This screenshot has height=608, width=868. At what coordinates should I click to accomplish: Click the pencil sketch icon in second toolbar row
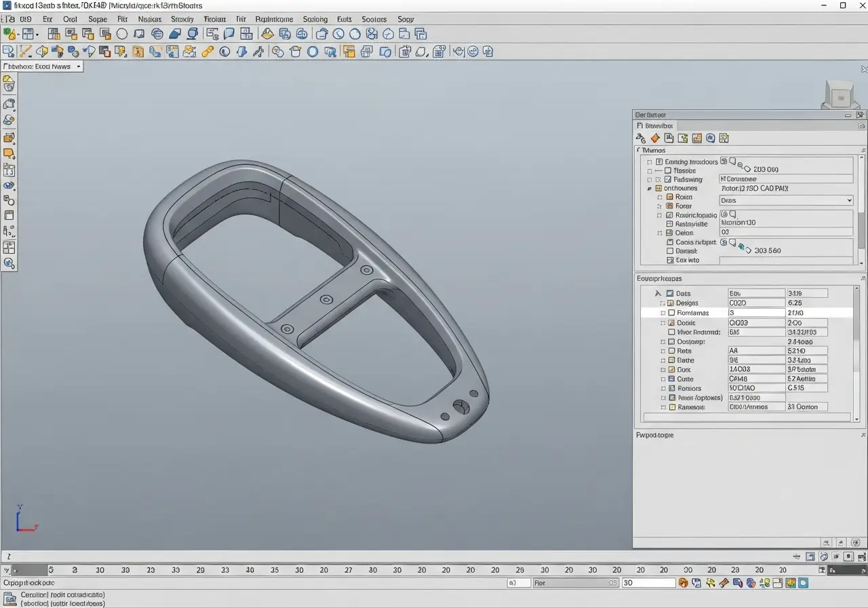26,52
